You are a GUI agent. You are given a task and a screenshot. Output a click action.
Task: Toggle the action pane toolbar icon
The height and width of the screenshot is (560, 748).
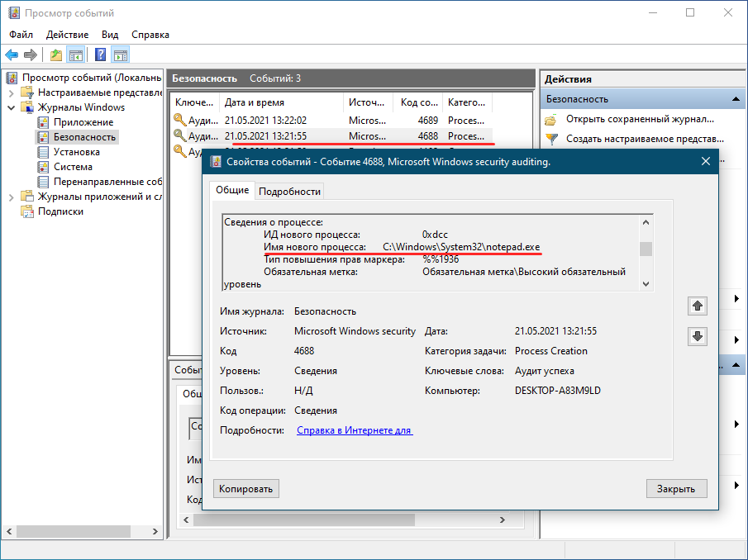[121, 55]
